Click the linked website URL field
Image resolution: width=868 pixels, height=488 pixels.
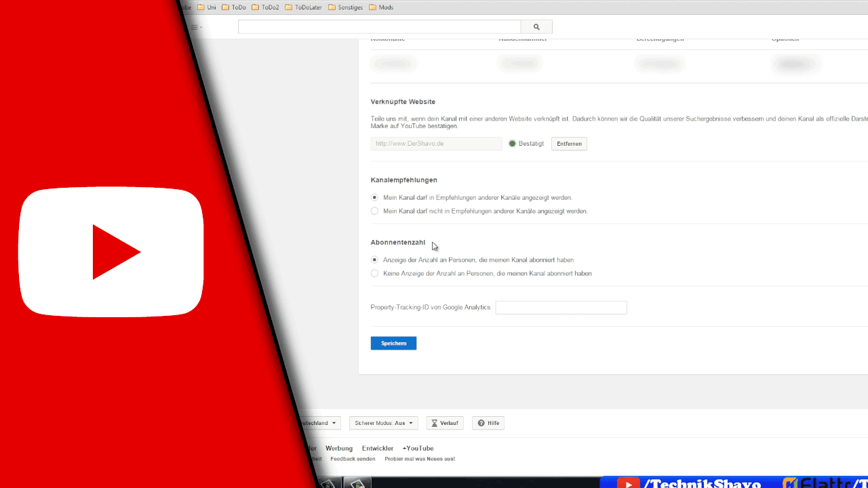tap(436, 144)
